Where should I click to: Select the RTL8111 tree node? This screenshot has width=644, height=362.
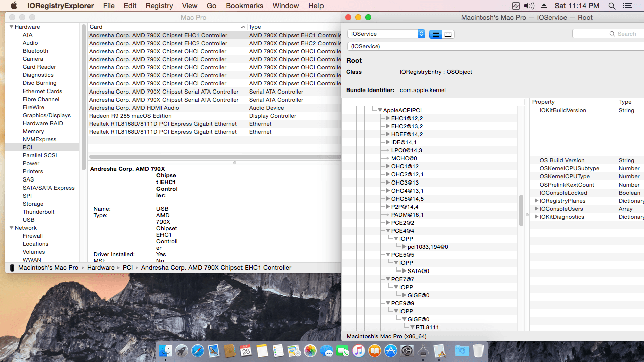(x=427, y=327)
